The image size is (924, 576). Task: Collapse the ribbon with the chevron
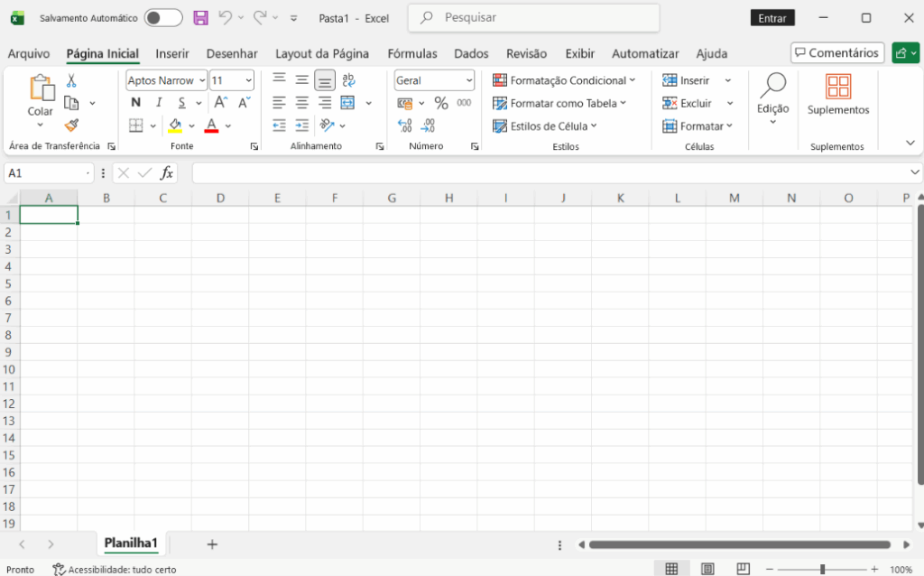tap(910, 143)
